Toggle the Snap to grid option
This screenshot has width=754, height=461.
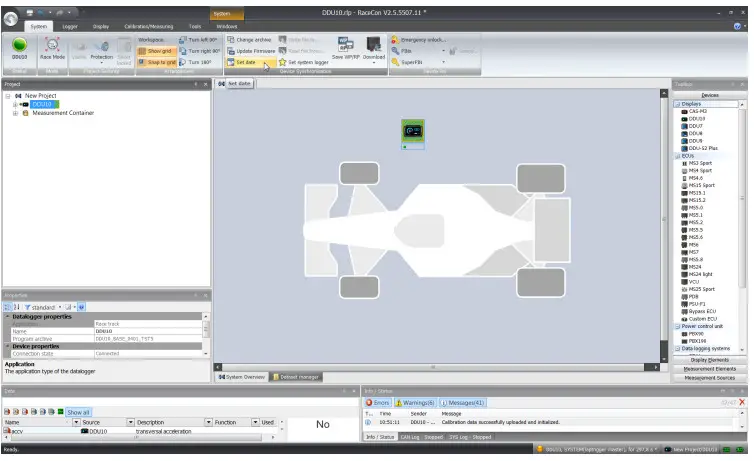tap(156, 62)
